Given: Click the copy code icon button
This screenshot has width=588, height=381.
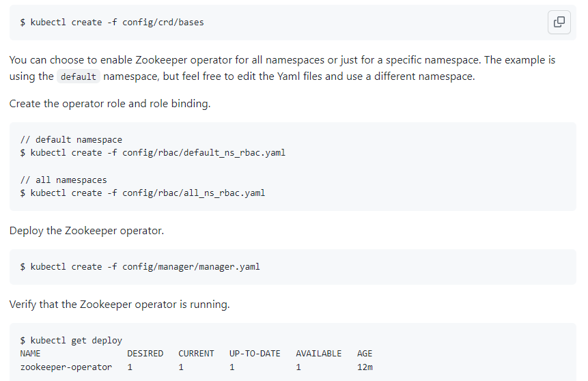Looking at the screenshot, I should tap(559, 22).
